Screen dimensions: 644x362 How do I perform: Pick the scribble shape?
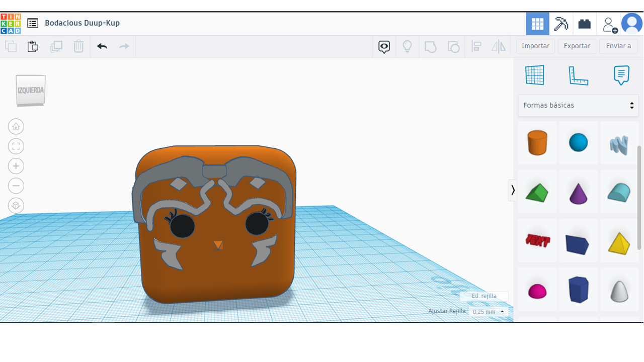click(619, 143)
